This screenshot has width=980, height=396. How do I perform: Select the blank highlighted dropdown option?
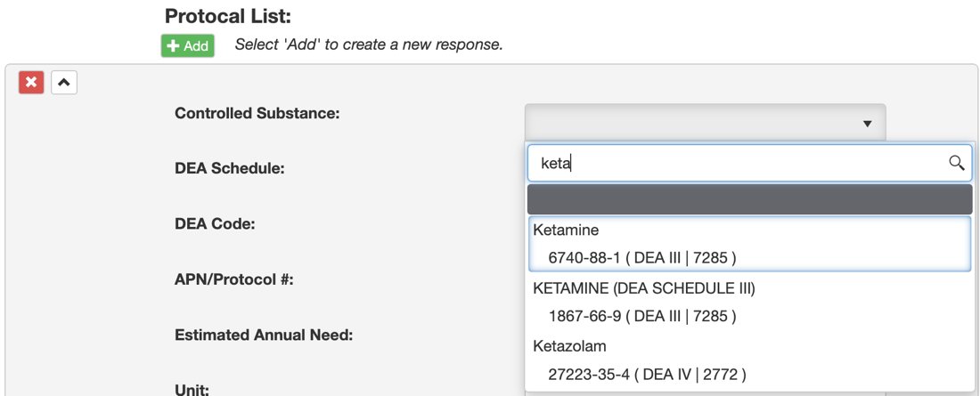pos(749,200)
